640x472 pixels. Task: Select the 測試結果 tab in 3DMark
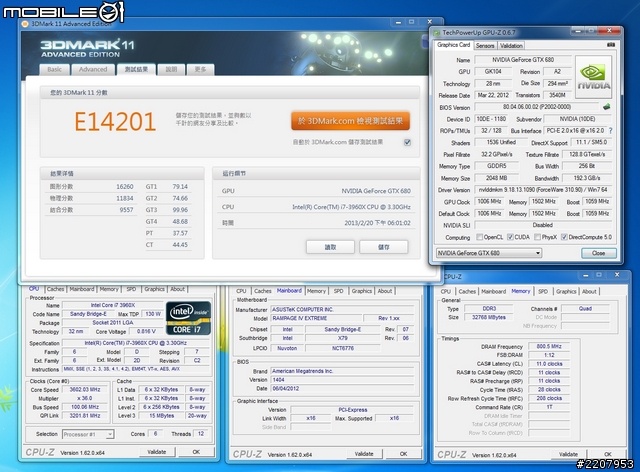(x=136, y=69)
